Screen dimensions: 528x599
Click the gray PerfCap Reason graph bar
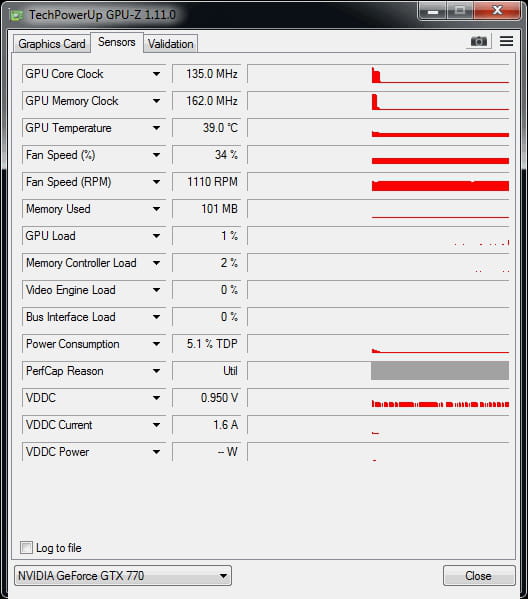click(440, 371)
